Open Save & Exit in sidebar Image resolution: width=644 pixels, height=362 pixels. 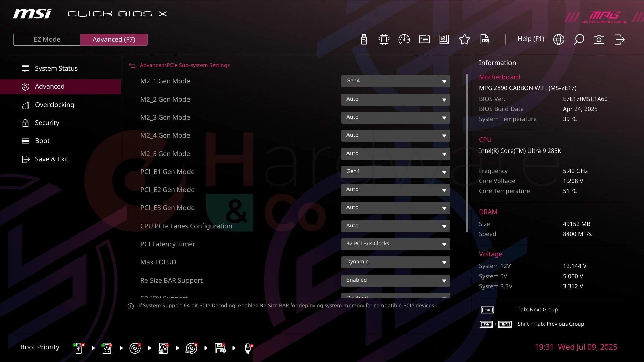60,159
